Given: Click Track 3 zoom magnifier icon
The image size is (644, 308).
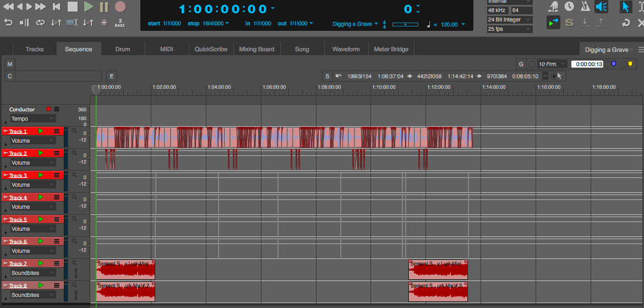Looking at the screenshot, I should (x=74, y=175).
